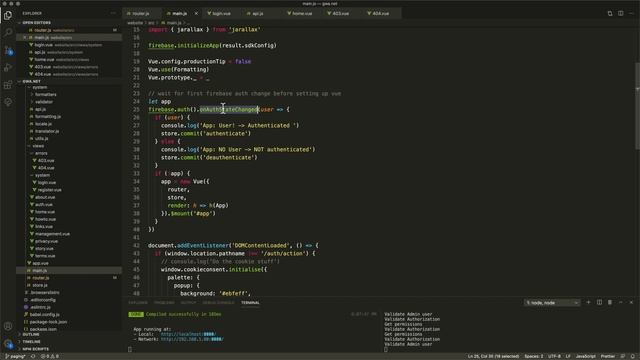
Task: Click Prettier in status bar
Action: (607, 356)
